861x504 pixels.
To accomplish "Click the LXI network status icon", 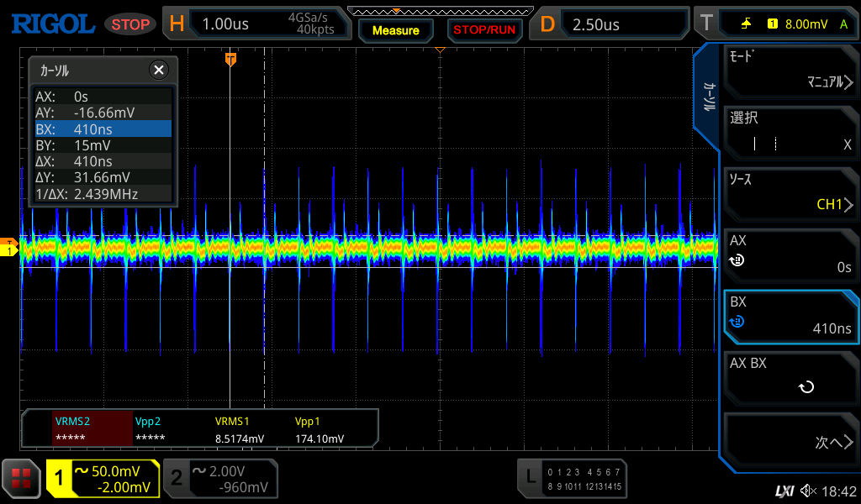I will (x=784, y=491).
